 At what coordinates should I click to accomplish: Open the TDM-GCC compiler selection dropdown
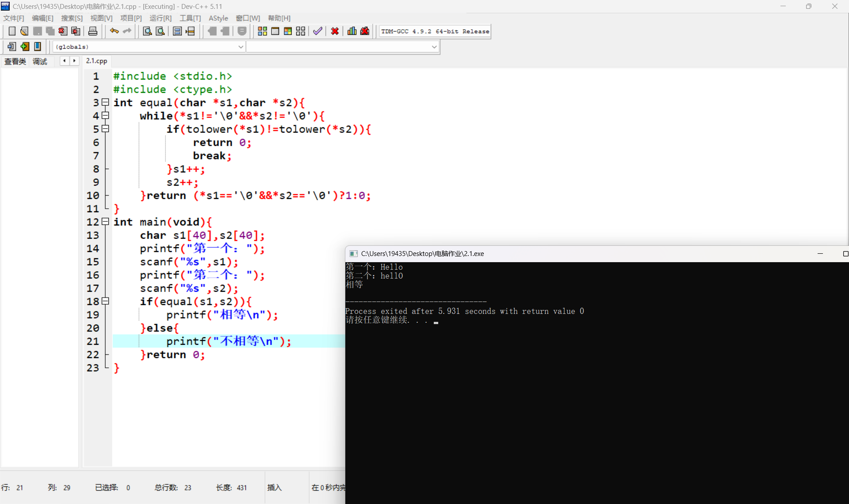[x=435, y=31]
